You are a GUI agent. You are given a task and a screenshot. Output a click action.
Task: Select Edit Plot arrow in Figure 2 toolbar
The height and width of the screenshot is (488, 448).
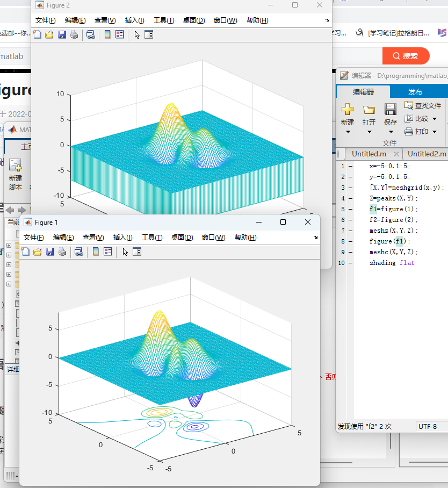pyautogui.click(x=137, y=34)
